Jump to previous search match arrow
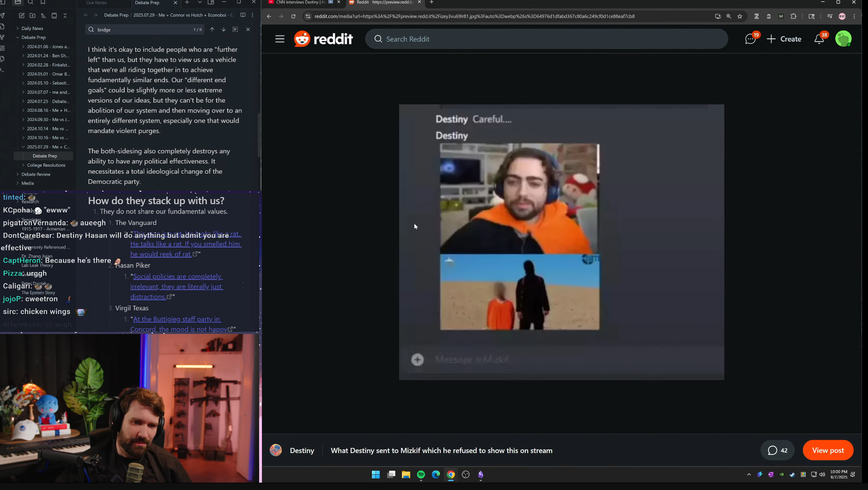 click(x=212, y=30)
